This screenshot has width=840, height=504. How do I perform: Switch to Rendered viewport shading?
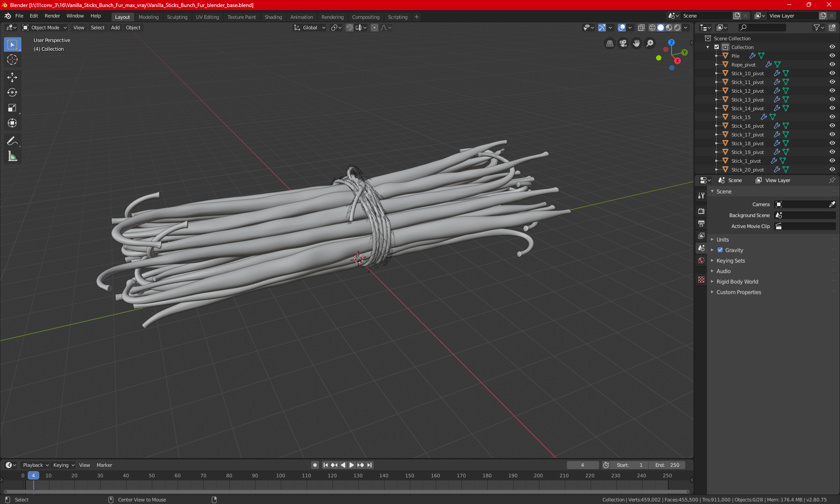(x=677, y=28)
